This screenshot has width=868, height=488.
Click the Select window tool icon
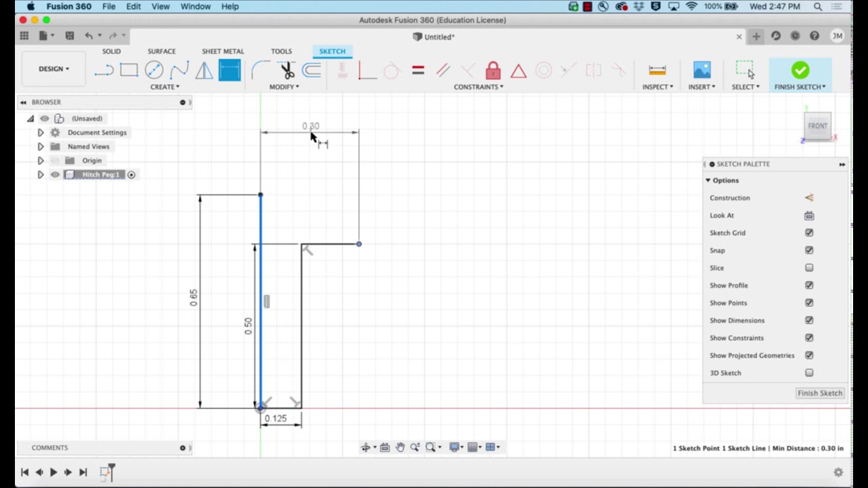pyautogui.click(x=745, y=70)
